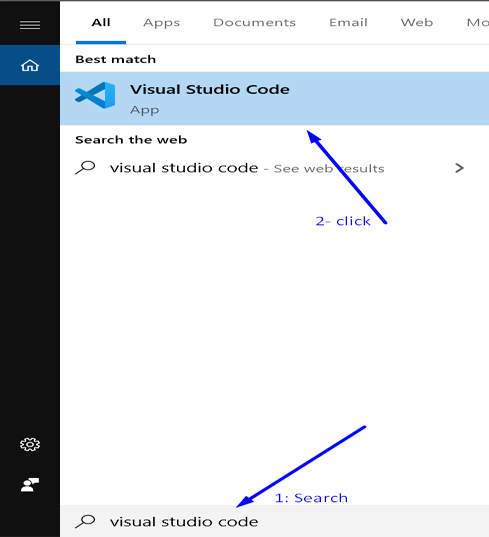The image size is (489, 537).
Task: Click the 'App' subtitle under Visual Studio Code
Action: click(145, 110)
